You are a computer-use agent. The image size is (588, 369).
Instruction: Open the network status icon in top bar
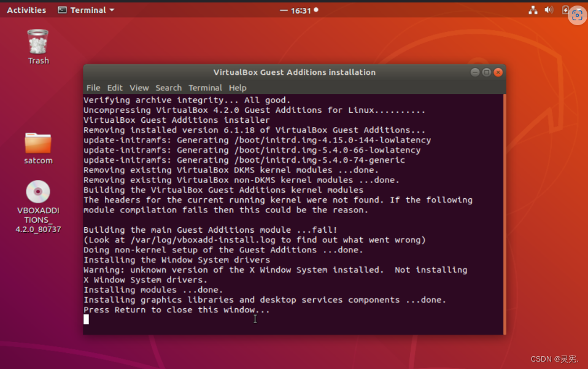(533, 10)
